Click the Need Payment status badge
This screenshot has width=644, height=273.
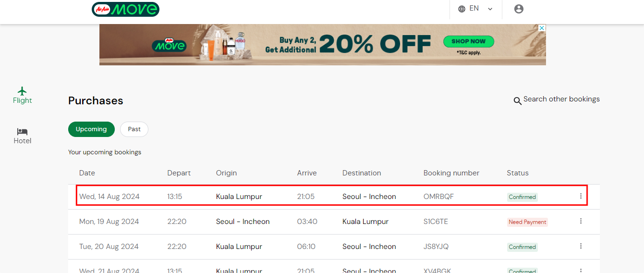click(x=527, y=222)
